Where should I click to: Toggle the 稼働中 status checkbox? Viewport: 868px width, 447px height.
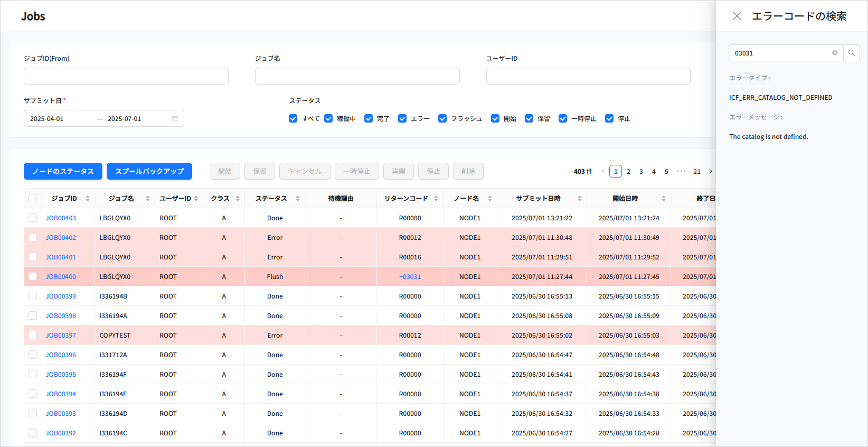(328, 118)
